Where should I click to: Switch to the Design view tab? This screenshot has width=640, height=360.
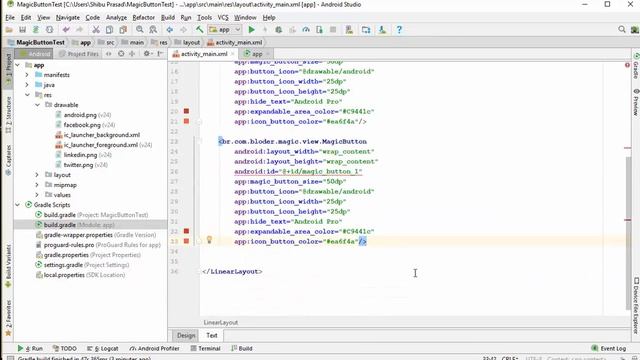[186, 336]
